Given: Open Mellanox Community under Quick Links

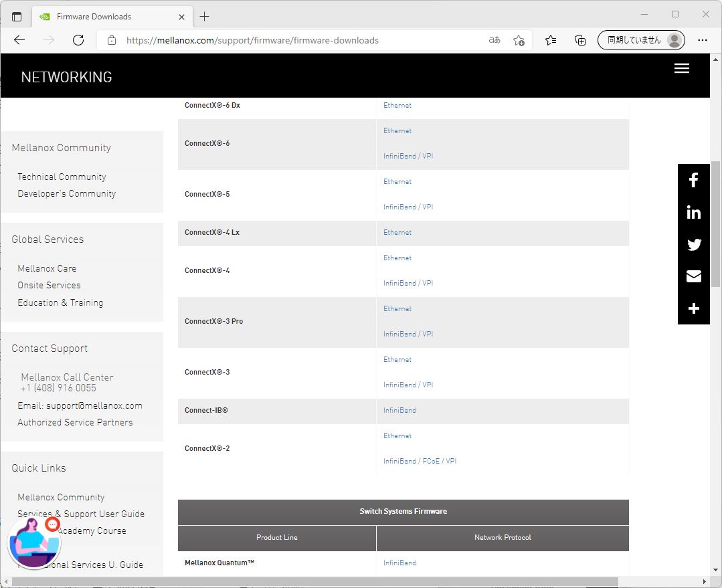Looking at the screenshot, I should pyautogui.click(x=62, y=497).
